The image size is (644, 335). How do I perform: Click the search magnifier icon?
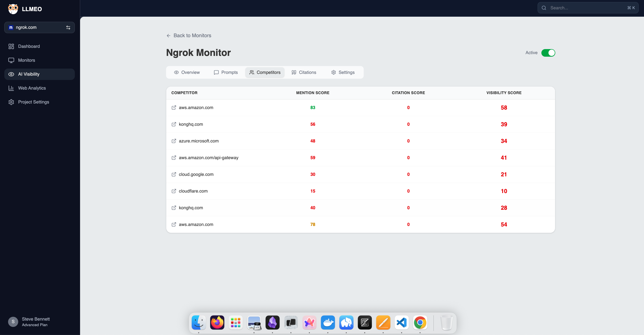pos(544,8)
